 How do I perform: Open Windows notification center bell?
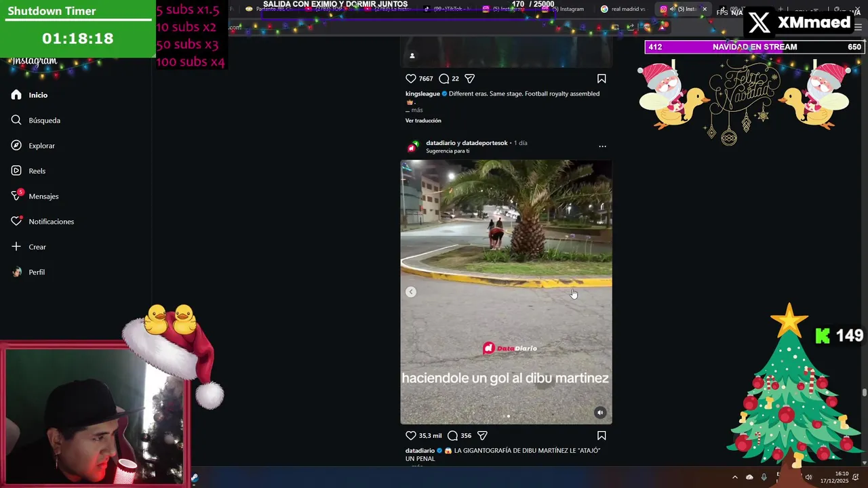pos(856,477)
